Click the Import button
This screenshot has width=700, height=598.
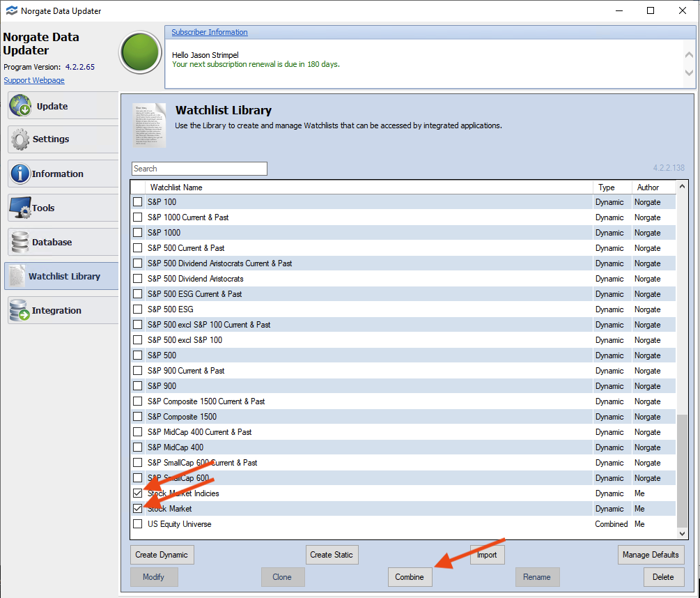[x=487, y=554]
